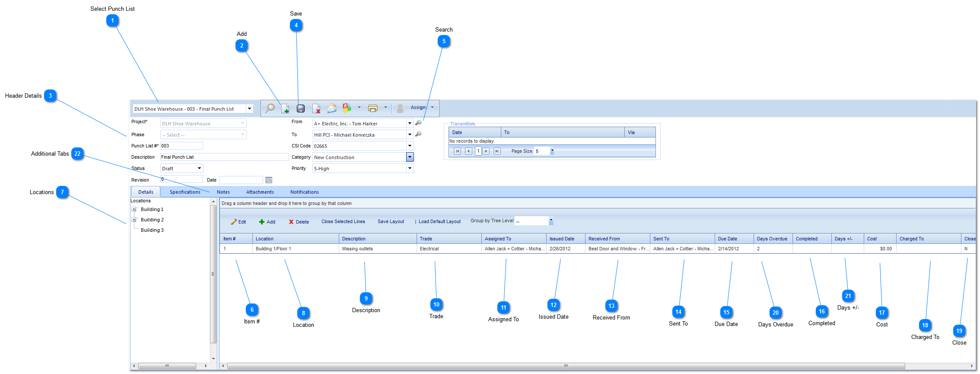The height and width of the screenshot is (374, 980).
Task: Click the Add new punch list icon
Action: [x=285, y=109]
